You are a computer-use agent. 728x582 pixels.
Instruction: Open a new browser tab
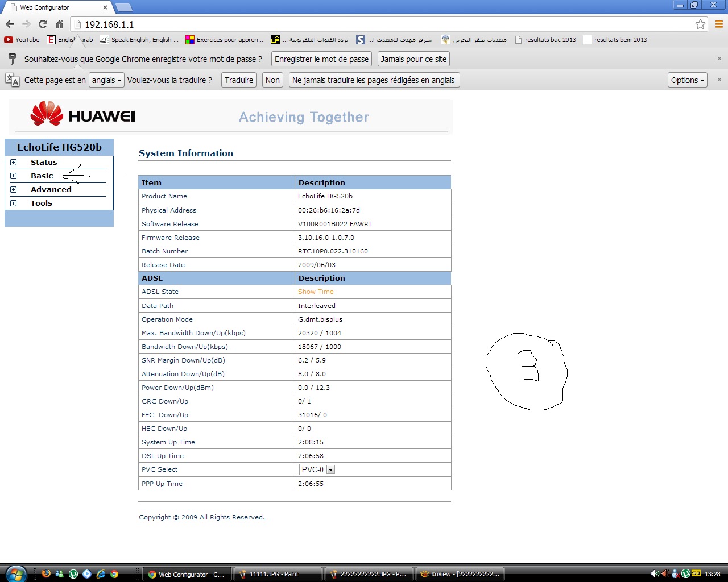coord(123,7)
